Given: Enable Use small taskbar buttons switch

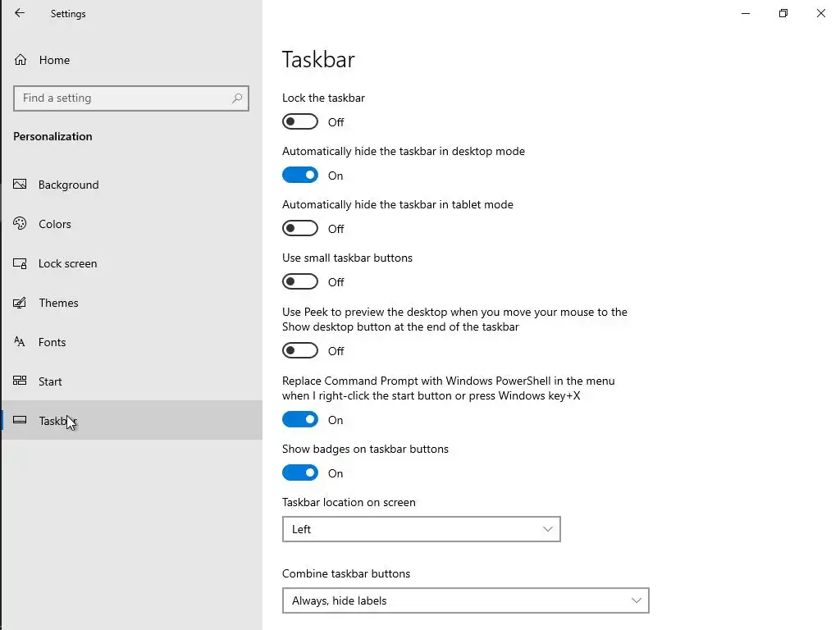Looking at the screenshot, I should click(x=300, y=282).
